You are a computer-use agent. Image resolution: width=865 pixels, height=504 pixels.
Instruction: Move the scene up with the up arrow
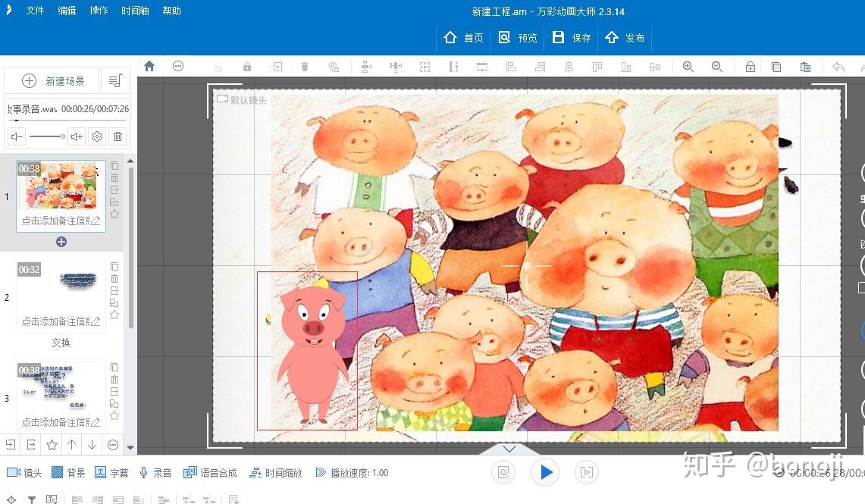pos(72,444)
